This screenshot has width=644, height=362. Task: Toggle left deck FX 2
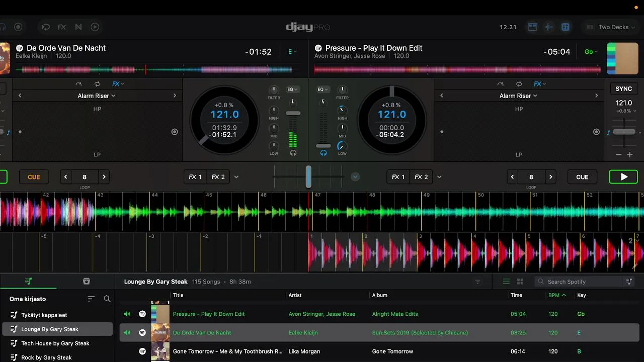pos(218,177)
